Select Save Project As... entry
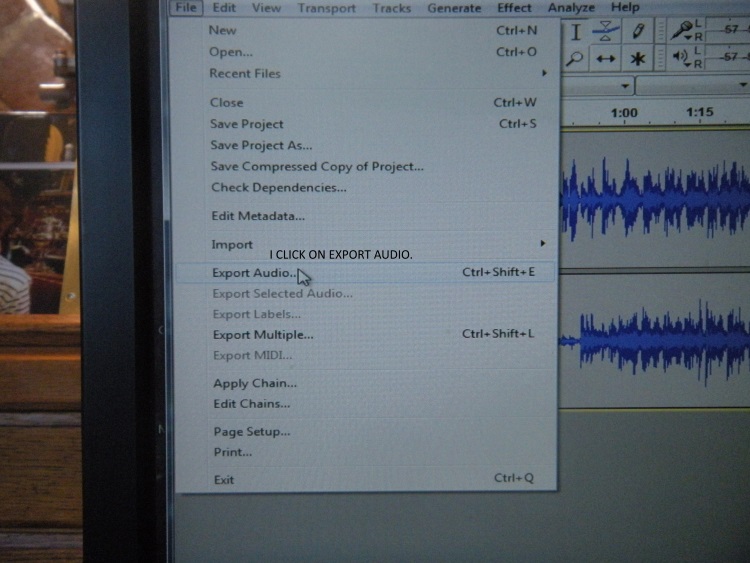This screenshot has height=563, width=750. point(366,145)
